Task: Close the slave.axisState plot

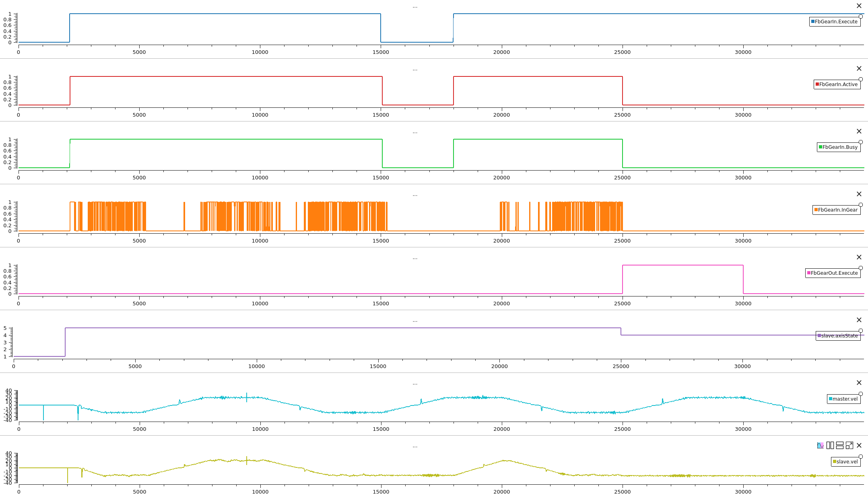Action: click(x=859, y=320)
